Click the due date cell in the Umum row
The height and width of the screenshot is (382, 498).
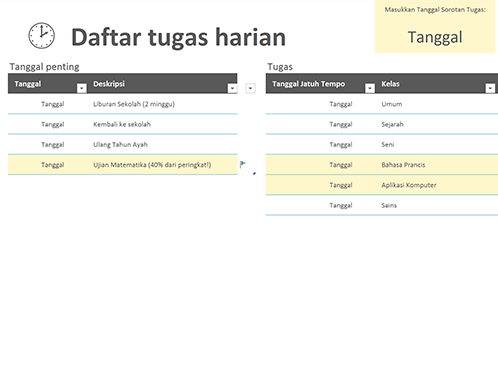point(341,104)
